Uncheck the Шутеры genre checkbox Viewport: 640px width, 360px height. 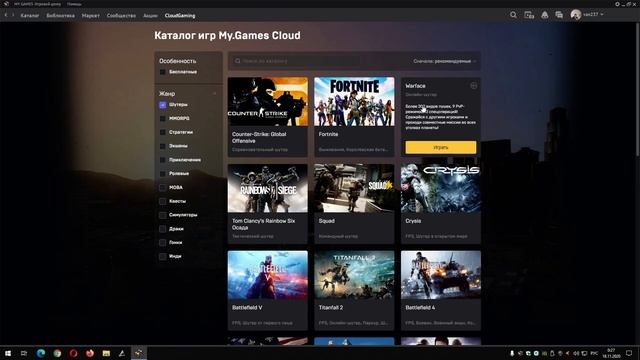coord(162,104)
